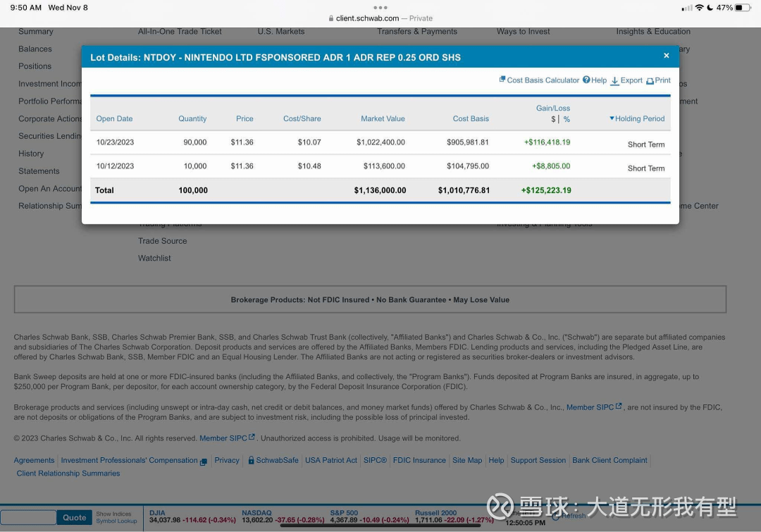The height and width of the screenshot is (532, 761).
Task: Open the FDIC Insurance footer link
Action: (419, 460)
